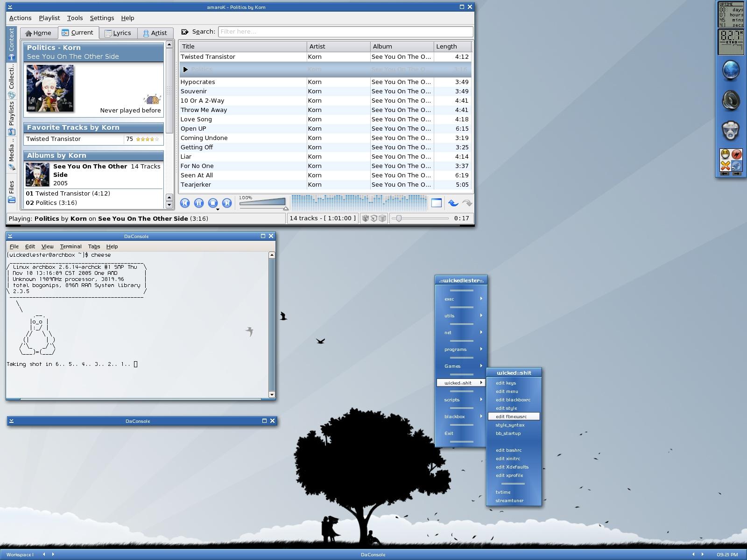
Task: Open the Playlists sidebar tab
Action: 12,118
